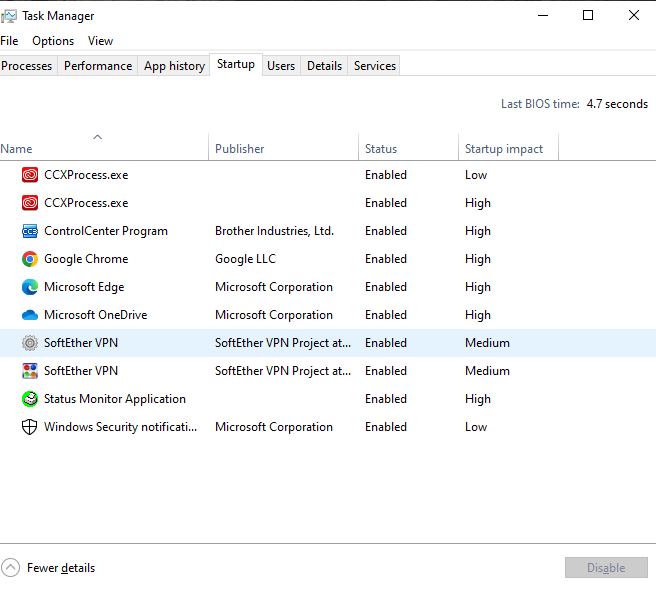Click Microsoft Corporation publisher in the Edge row
Screen dimensions: 656x592
click(x=274, y=287)
